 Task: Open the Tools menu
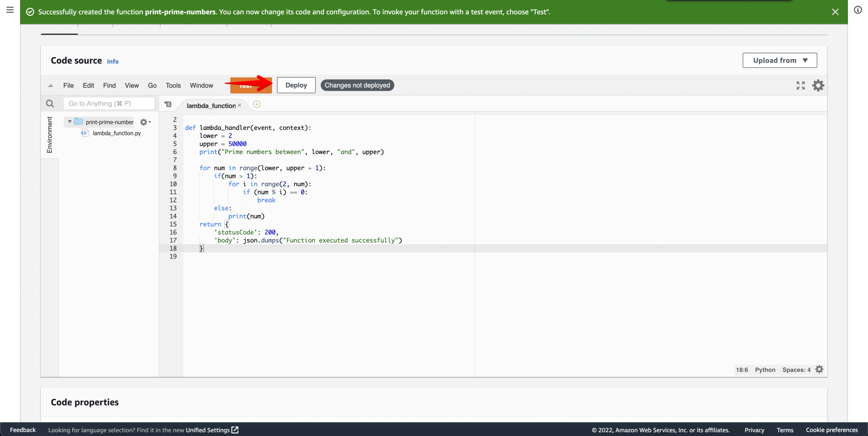pos(173,85)
